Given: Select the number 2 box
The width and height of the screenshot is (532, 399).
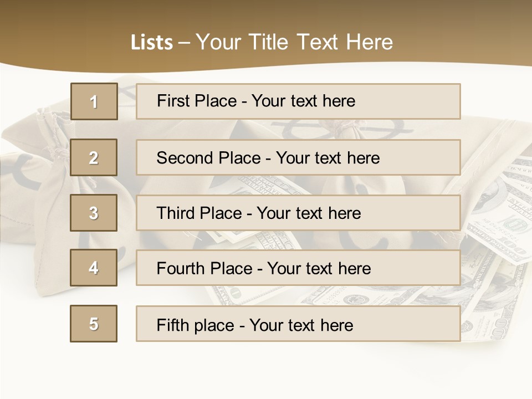Looking at the screenshot, I should click(x=94, y=157).
